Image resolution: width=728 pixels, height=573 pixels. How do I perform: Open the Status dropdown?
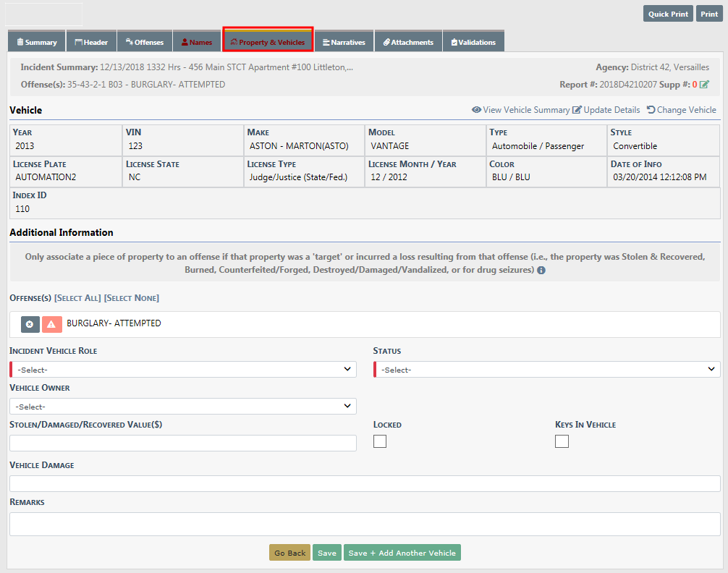coord(547,370)
